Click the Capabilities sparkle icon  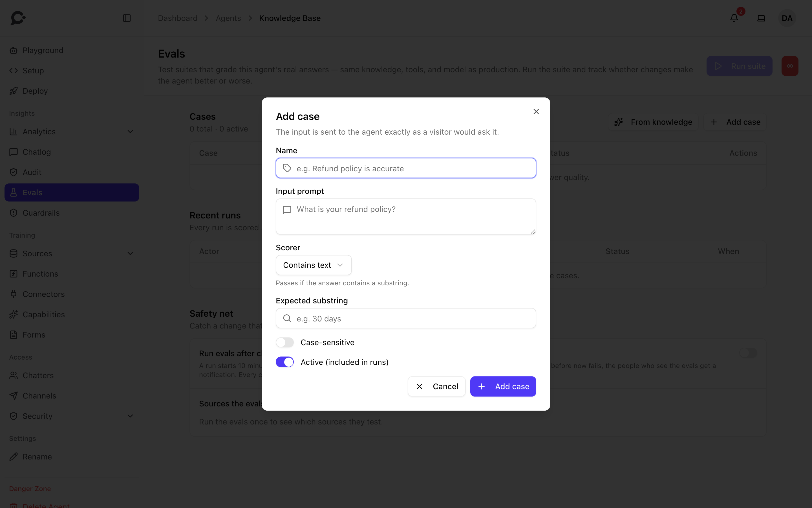coord(14,314)
